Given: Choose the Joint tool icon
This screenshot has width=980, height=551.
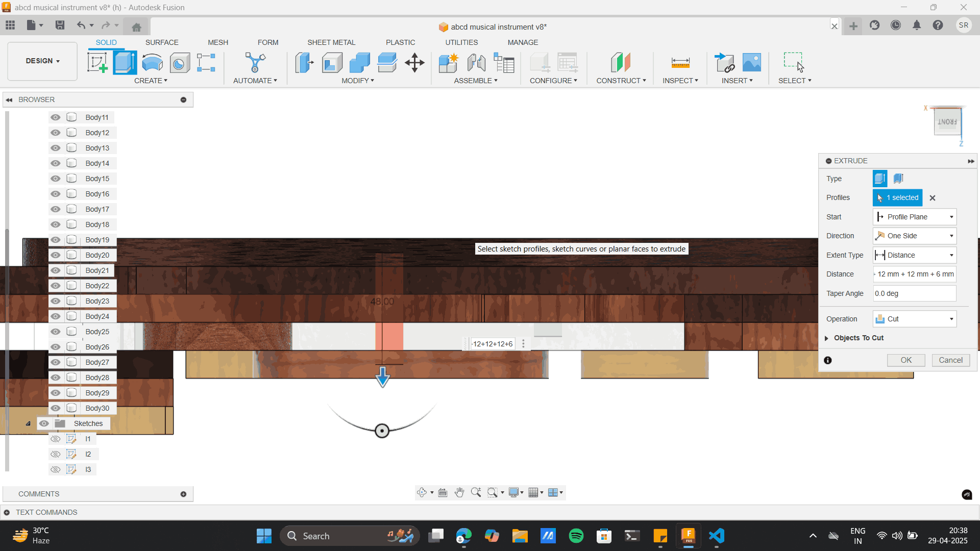Looking at the screenshot, I should click(476, 63).
